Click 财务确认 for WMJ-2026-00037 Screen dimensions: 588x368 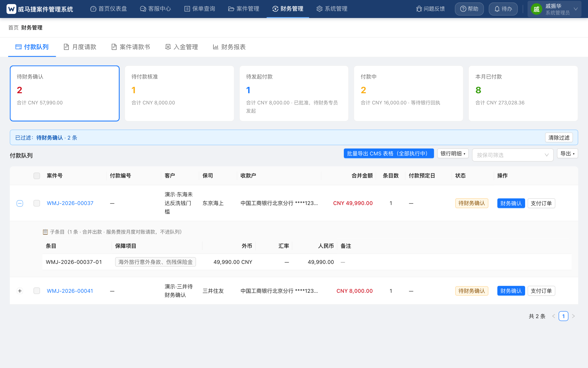pos(511,203)
